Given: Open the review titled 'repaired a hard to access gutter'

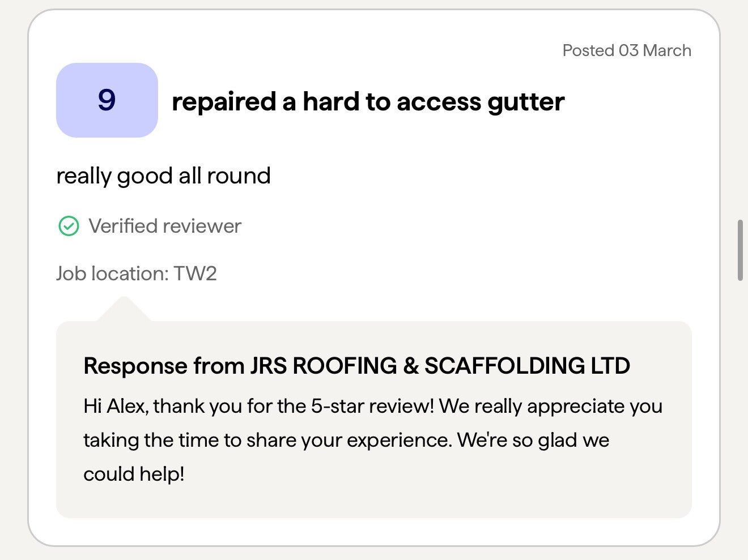Looking at the screenshot, I should [368, 102].
